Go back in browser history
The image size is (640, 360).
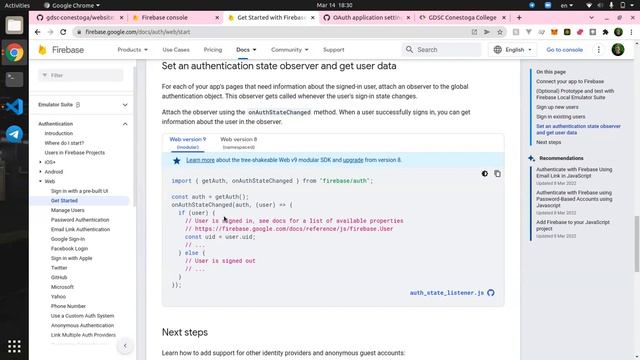[38, 32]
